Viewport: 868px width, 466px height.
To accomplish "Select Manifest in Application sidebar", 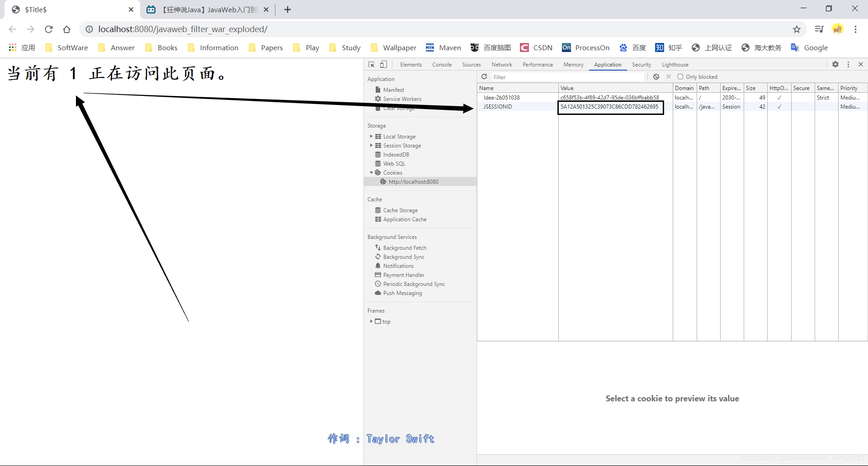I will point(393,90).
